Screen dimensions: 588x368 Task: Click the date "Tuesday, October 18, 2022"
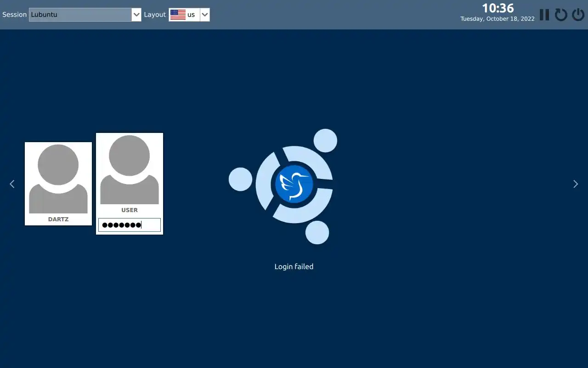(x=498, y=19)
